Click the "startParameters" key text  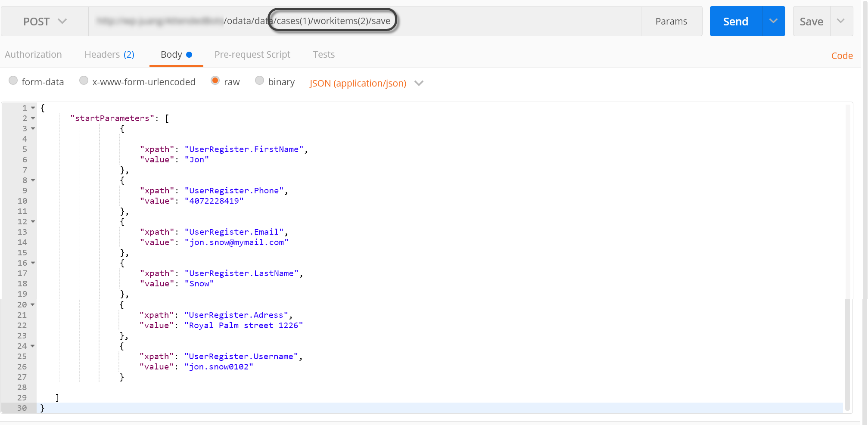(112, 118)
